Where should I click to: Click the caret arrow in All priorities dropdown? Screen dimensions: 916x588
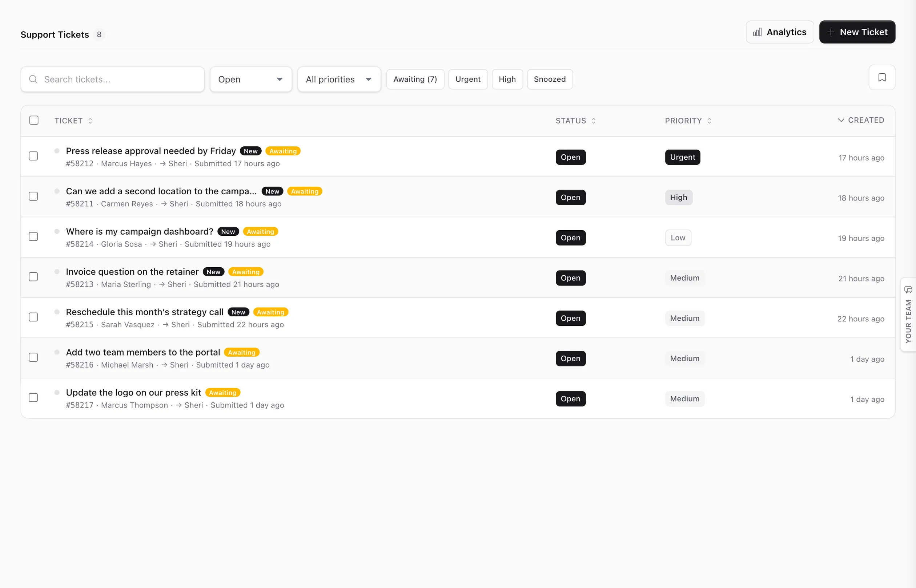(368, 80)
